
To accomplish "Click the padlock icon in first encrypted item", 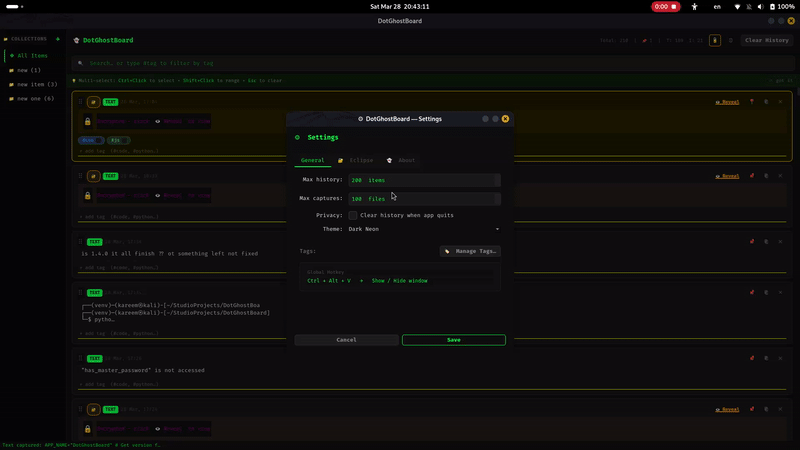I will point(87,121).
